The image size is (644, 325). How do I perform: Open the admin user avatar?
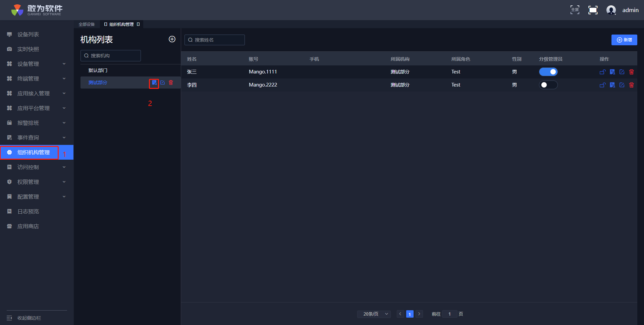pyautogui.click(x=611, y=10)
